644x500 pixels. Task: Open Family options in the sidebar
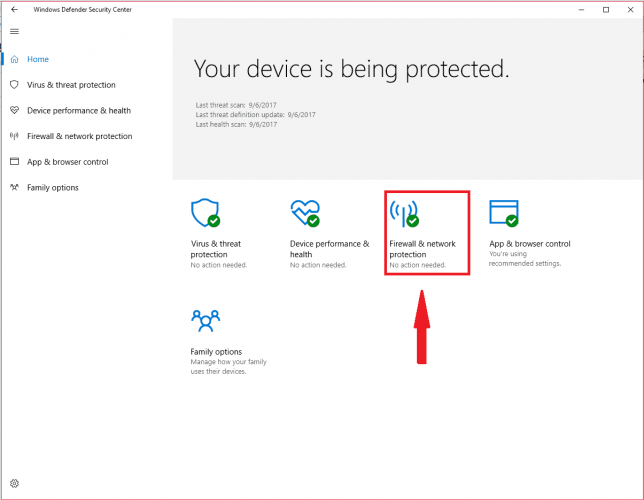coord(53,188)
